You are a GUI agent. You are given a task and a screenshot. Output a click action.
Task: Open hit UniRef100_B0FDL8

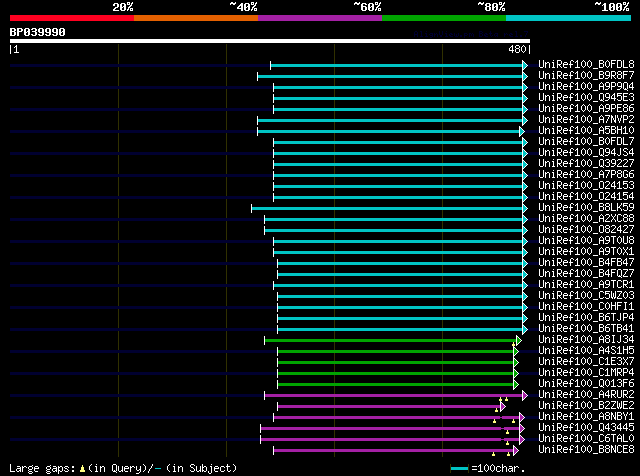pos(586,65)
